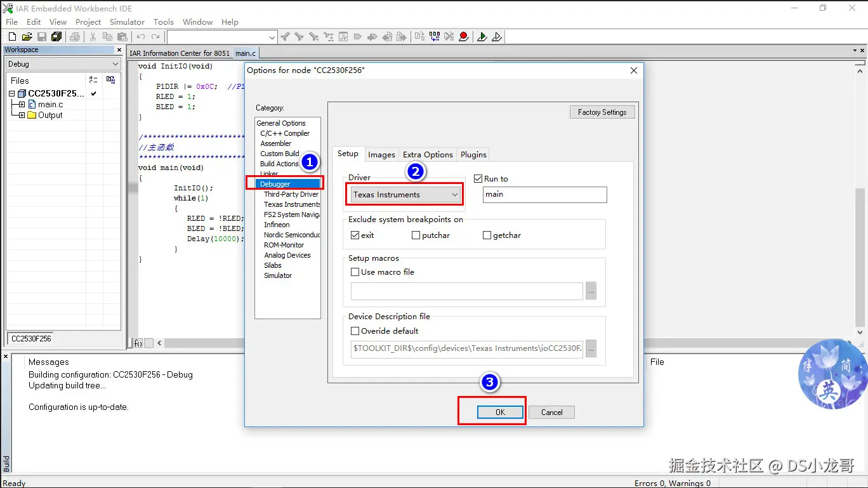Click the Make build icon
Viewport: 868px width, 488px height.
coord(434,37)
